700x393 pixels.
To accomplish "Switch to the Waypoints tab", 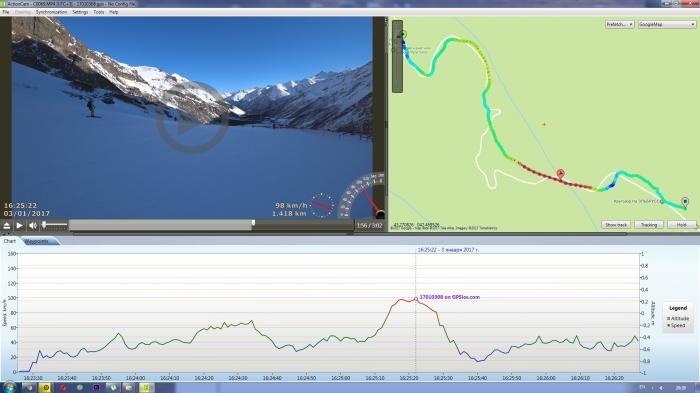I will (x=36, y=241).
